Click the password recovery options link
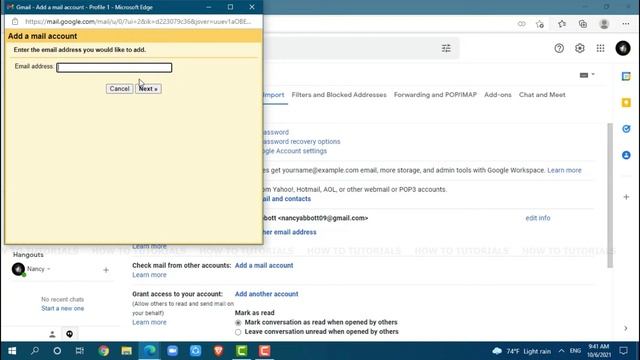This screenshot has width=640, height=360. pos(301,142)
